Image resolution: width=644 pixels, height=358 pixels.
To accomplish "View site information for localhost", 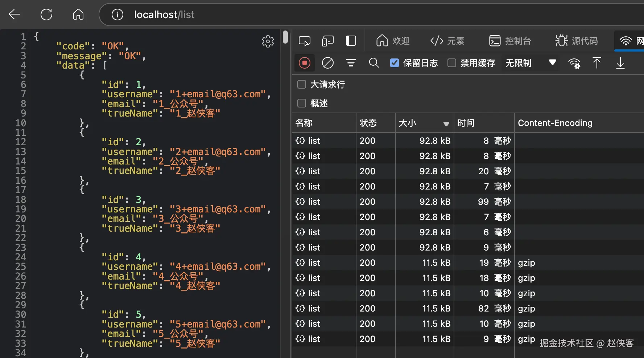I will [x=117, y=15].
